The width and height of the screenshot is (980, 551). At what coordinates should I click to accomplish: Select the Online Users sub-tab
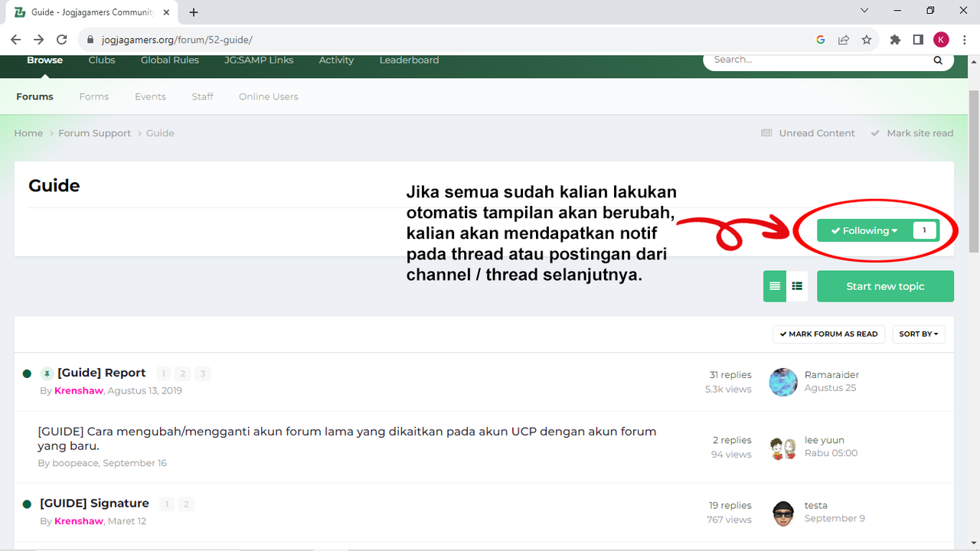pyautogui.click(x=269, y=96)
